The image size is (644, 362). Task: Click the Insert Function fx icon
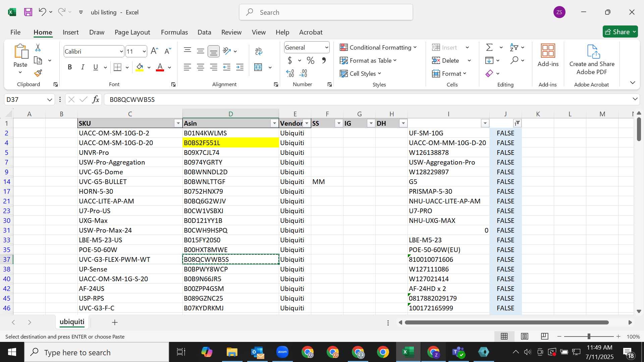(x=96, y=99)
